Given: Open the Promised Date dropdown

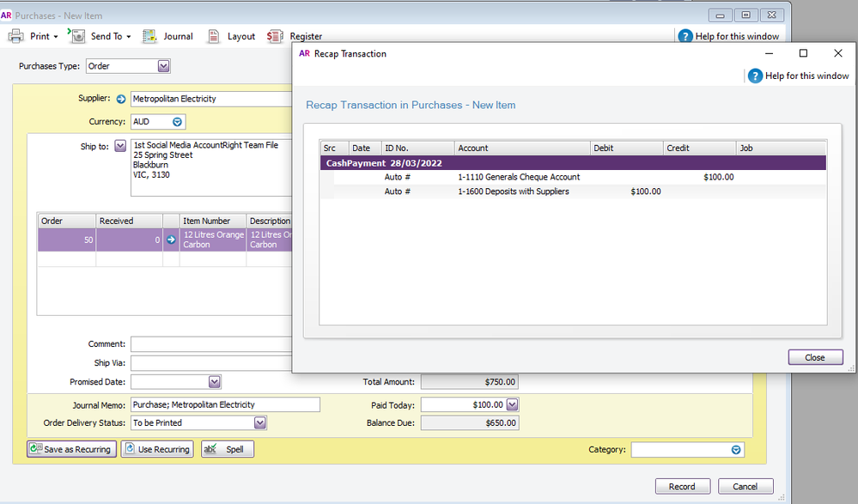Looking at the screenshot, I should coord(215,381).
